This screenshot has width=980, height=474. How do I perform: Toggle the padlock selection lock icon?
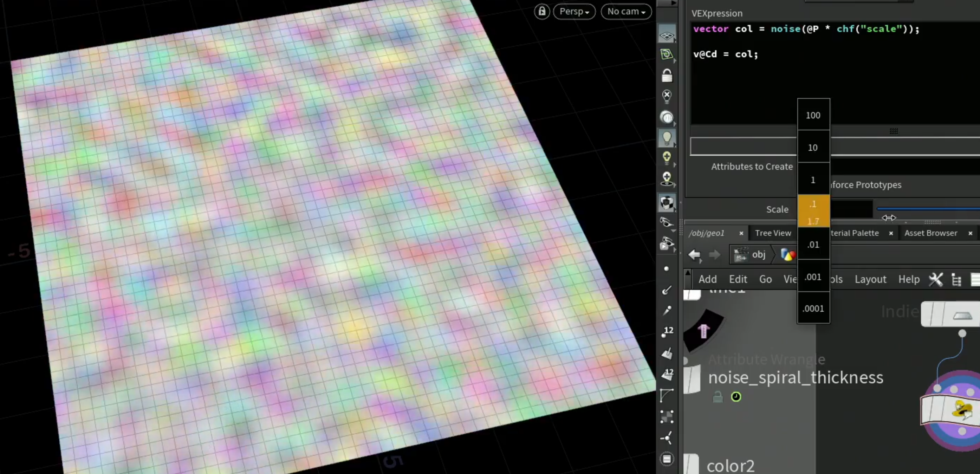coord(667,75)
